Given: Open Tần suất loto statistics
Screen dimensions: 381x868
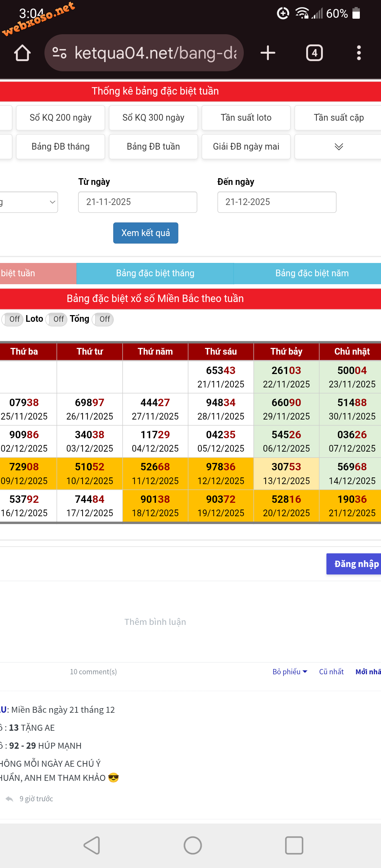Looking at the screenshot, I should pos(246,118).
